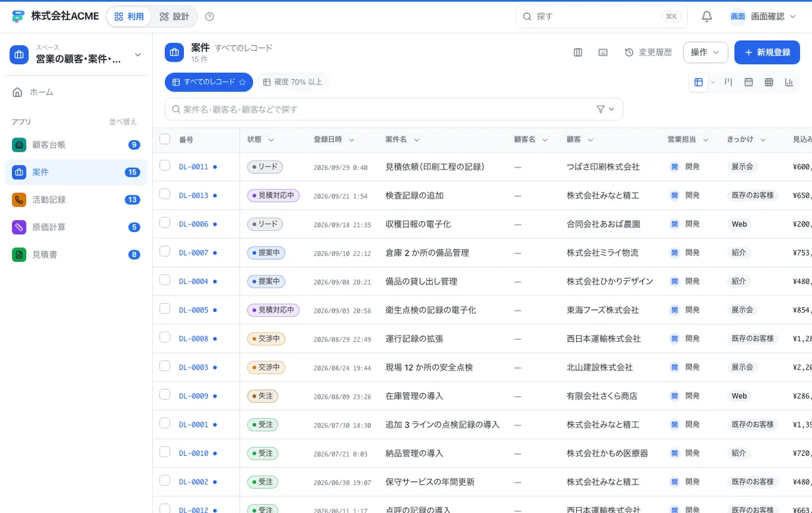812x513 pixels.
Task: Open the columns layout icon beside 変更履歴
Action: tap(578, 52)
